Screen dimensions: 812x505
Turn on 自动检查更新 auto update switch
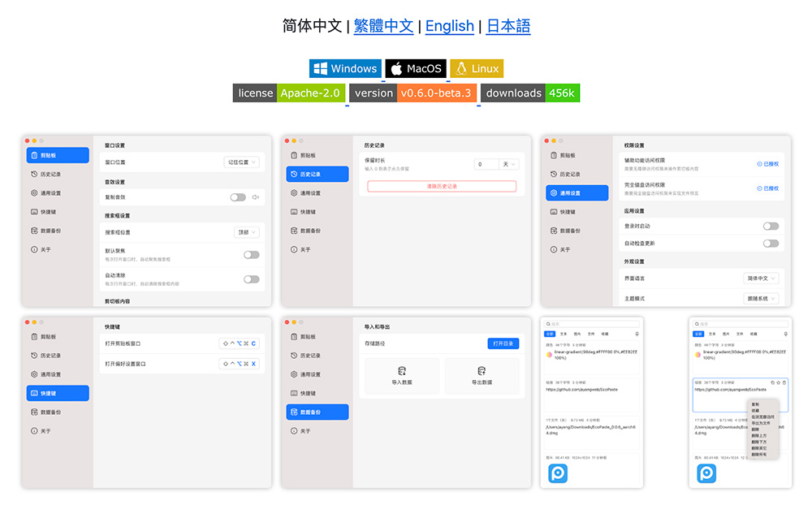[770, 244]
